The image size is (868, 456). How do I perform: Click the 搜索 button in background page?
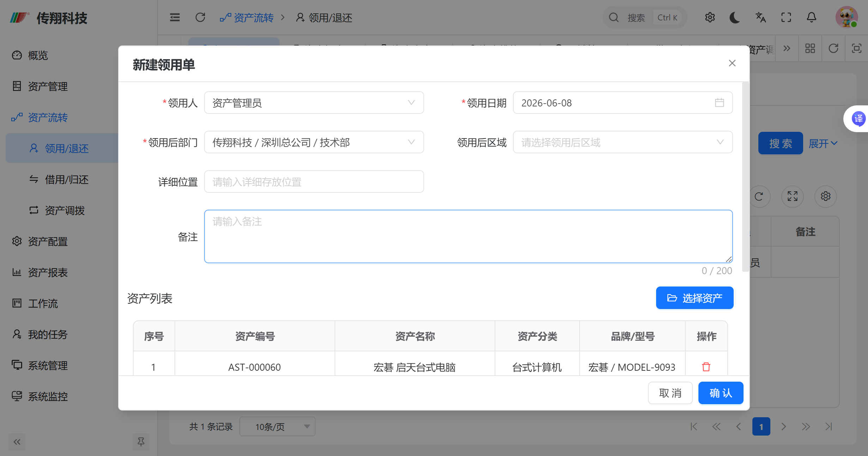[x=780, y=143]
